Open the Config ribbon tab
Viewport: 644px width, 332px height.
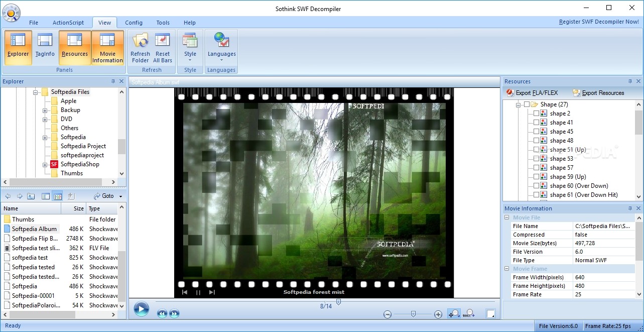[x=134, y=23]
